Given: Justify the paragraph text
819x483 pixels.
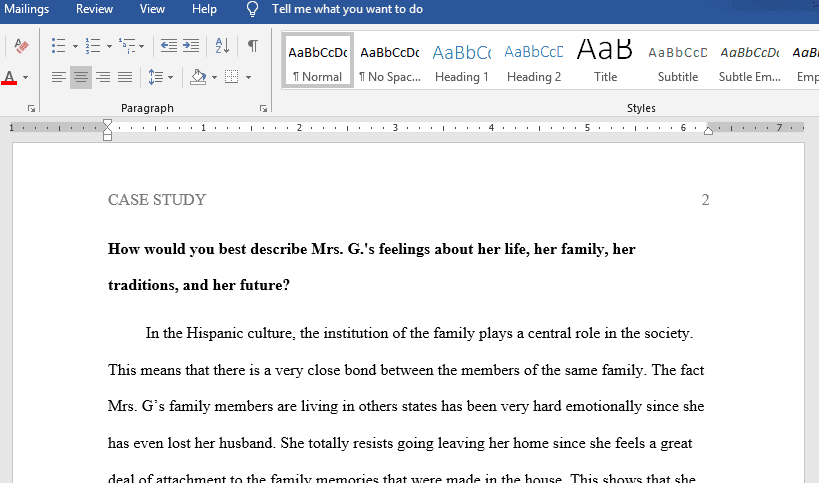Looking at the screenshot, I should tap(125, 77).
